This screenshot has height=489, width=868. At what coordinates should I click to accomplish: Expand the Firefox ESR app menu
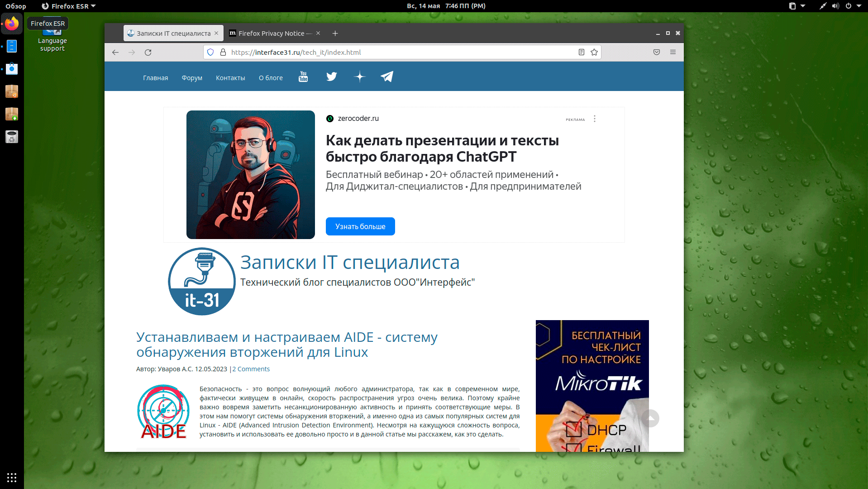point(69,6)
